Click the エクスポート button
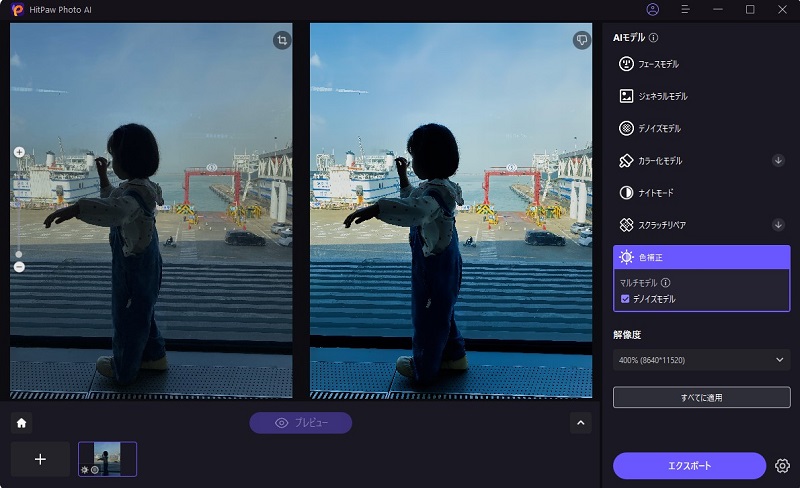This screenshot has width=800, height=488. tap(689, 466)
